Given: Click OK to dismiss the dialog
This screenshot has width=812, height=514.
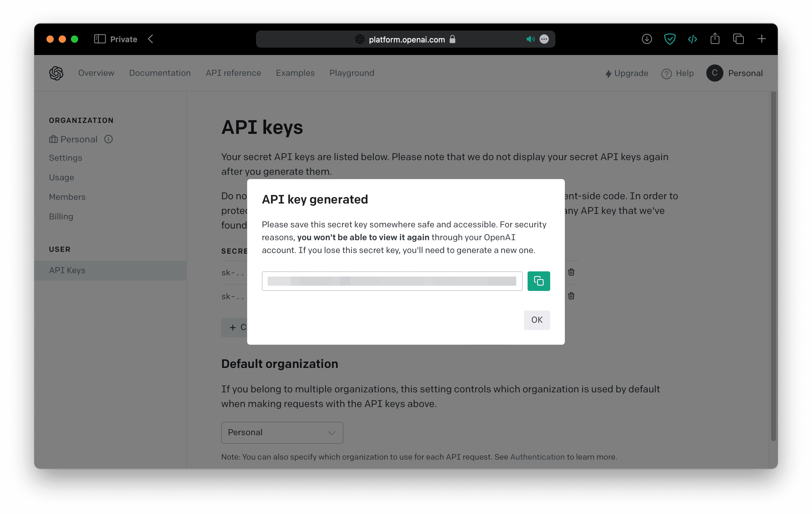Looking at the screenshot, I should 537,320.
